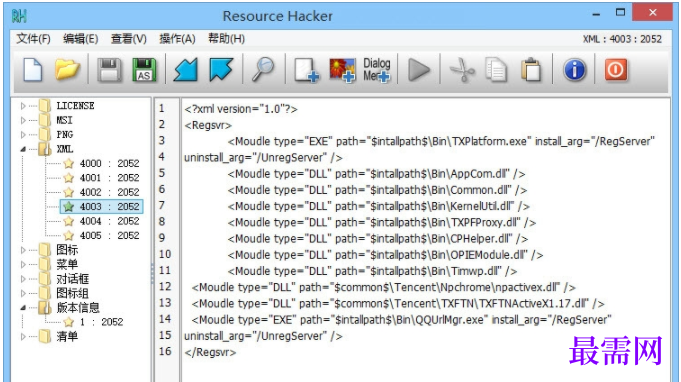Select the MSI folder label

point(64,120)
